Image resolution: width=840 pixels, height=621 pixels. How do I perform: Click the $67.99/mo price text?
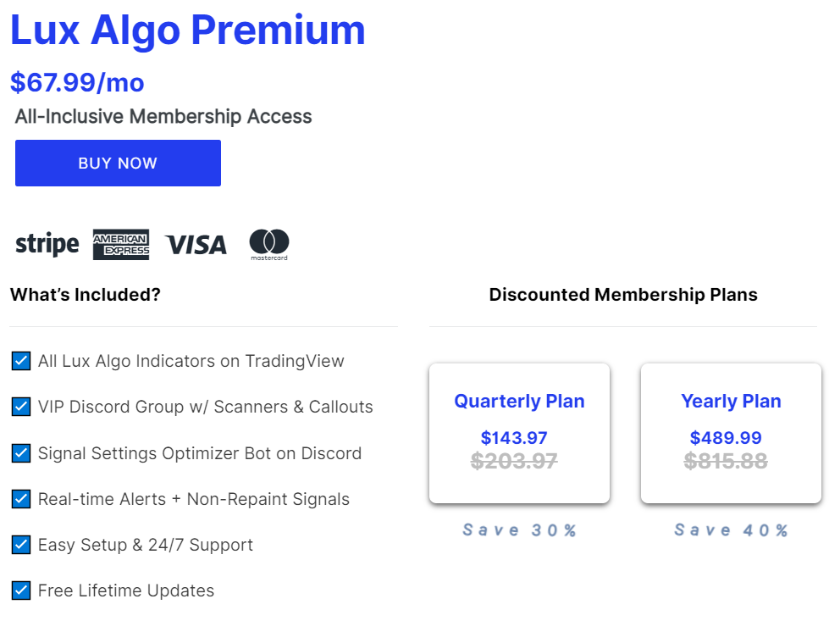77,82
